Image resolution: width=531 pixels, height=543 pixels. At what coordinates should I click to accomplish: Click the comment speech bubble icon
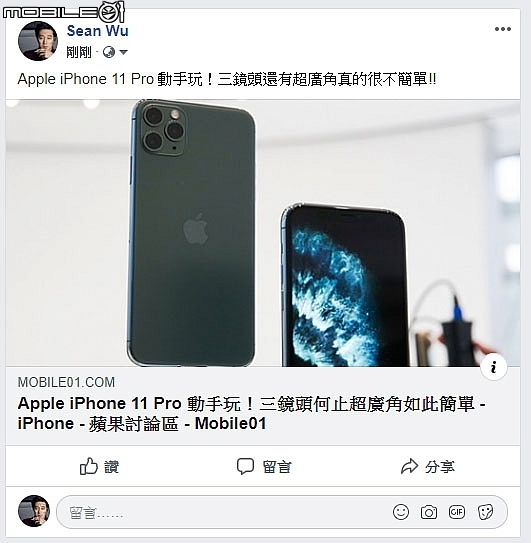coord(245,466)
